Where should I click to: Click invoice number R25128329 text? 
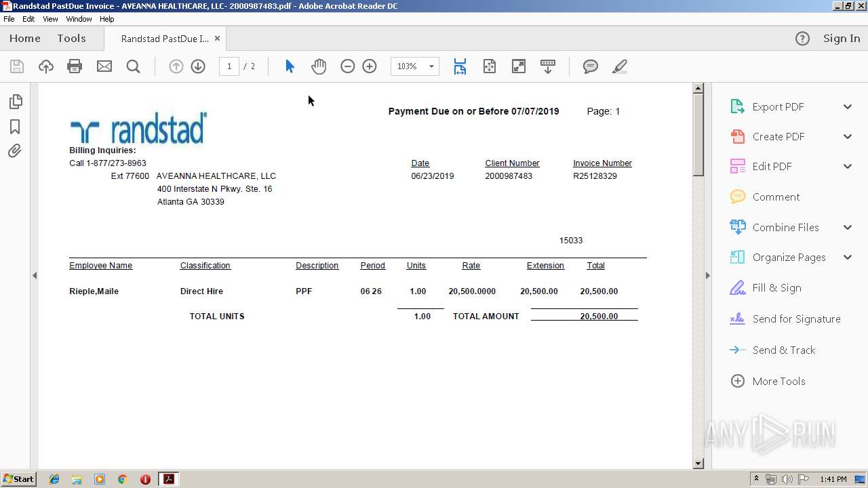[595, 176]
